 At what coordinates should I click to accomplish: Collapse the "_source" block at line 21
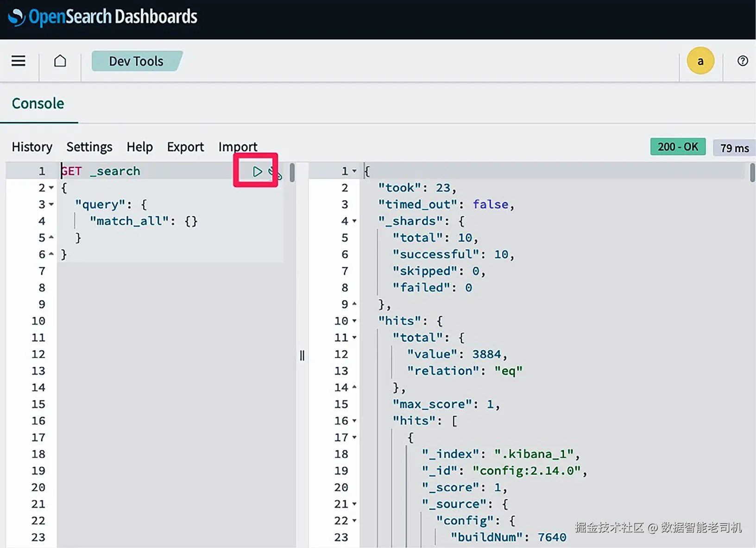[354, 504]
